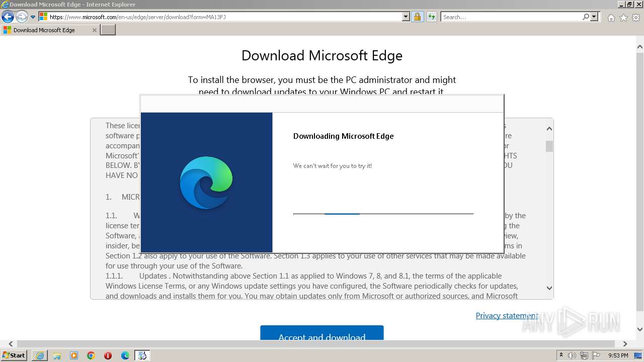The height and width of the screenshot is (362, 644).
Task: Click the Download Microsoft Edge page heading
Action: 322,55
